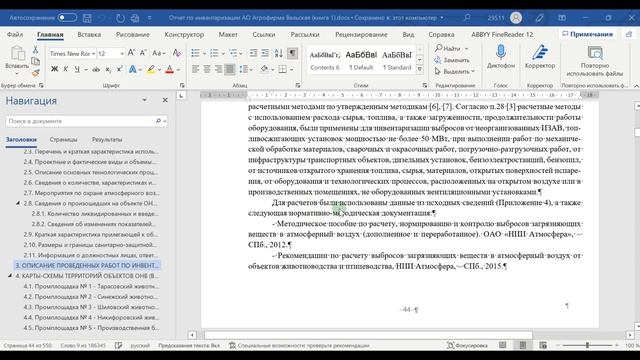Switch to Результаты navigation tab
Viewport: 640px width, 360px height.
coord(107,140)
